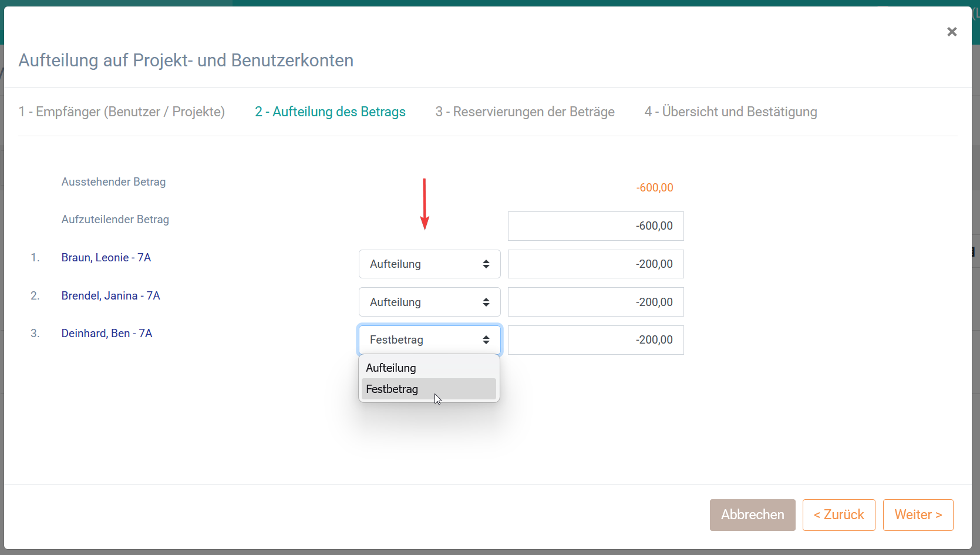Viewport: 980px width, 555px height.
Task: Open the Aufteilung dropdown for Braun, Leonie
Action: click(x=429, y=264)
